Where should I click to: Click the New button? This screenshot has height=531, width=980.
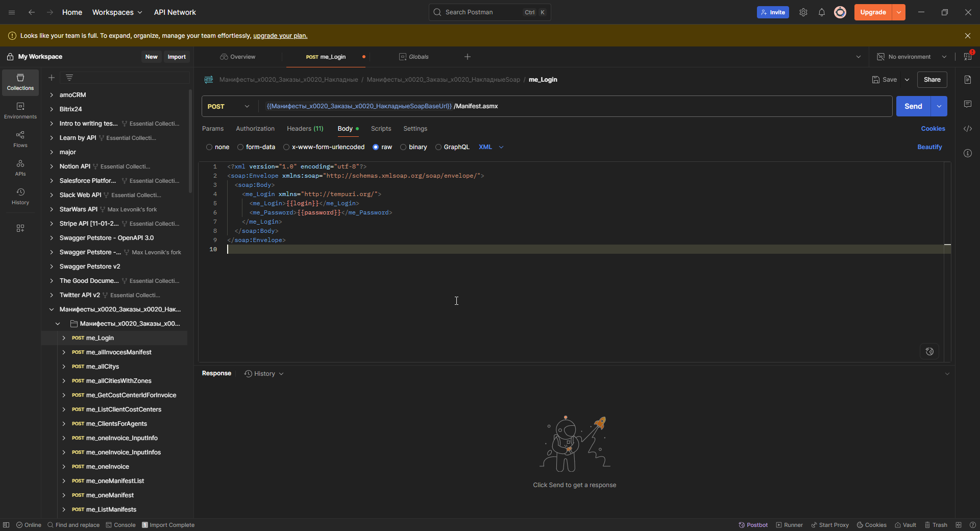pyautogui.click(x=151, y=57)
